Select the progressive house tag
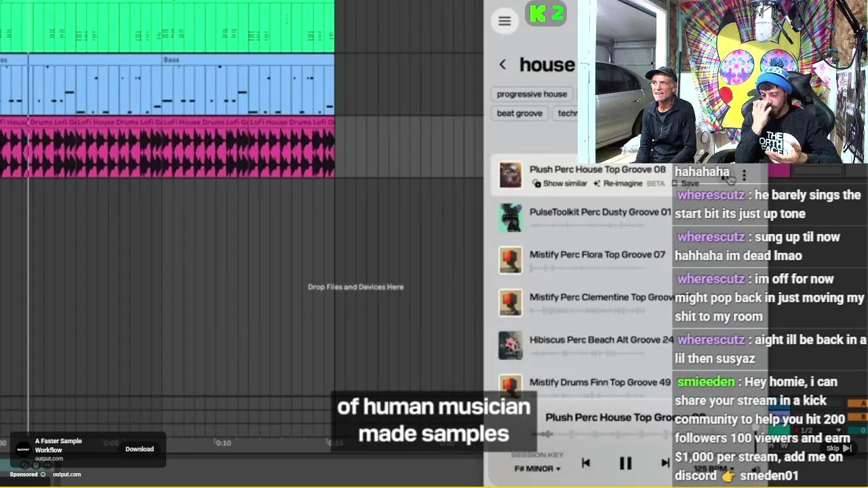868x488 pixels. (x=532, y=94)
